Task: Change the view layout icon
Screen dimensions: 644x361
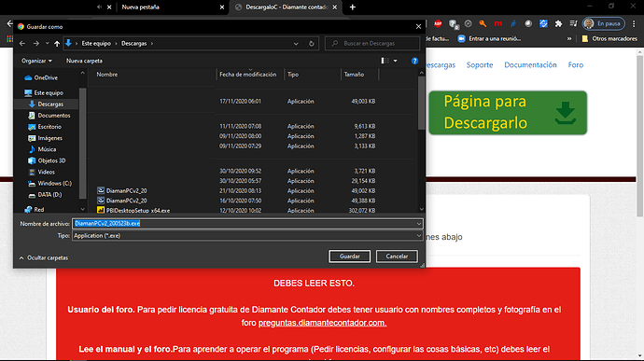Action: 385,61
